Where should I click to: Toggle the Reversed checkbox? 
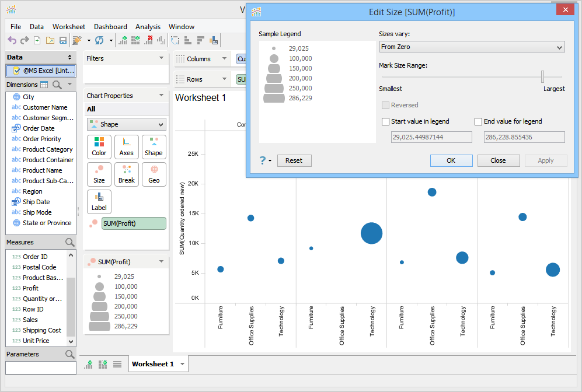[x=385, y=105]
